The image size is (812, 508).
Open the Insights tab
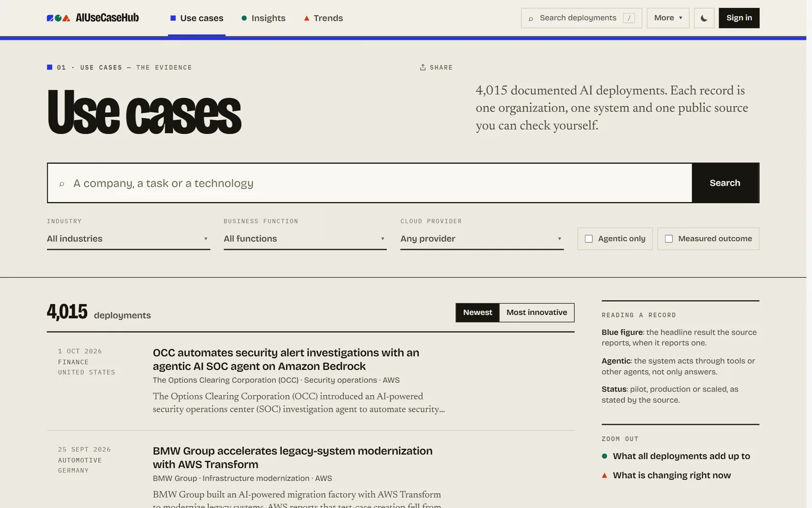(263, 18)
